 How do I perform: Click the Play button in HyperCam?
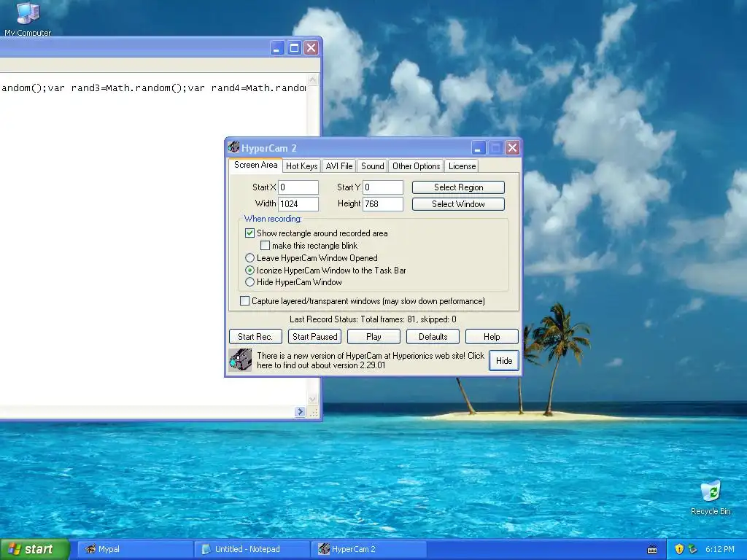(x=373, y=337)
